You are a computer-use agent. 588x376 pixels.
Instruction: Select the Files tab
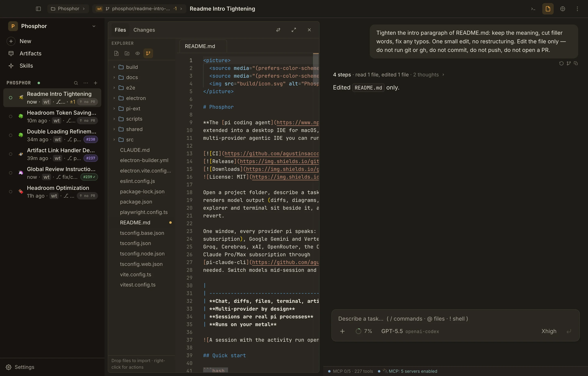120,30
